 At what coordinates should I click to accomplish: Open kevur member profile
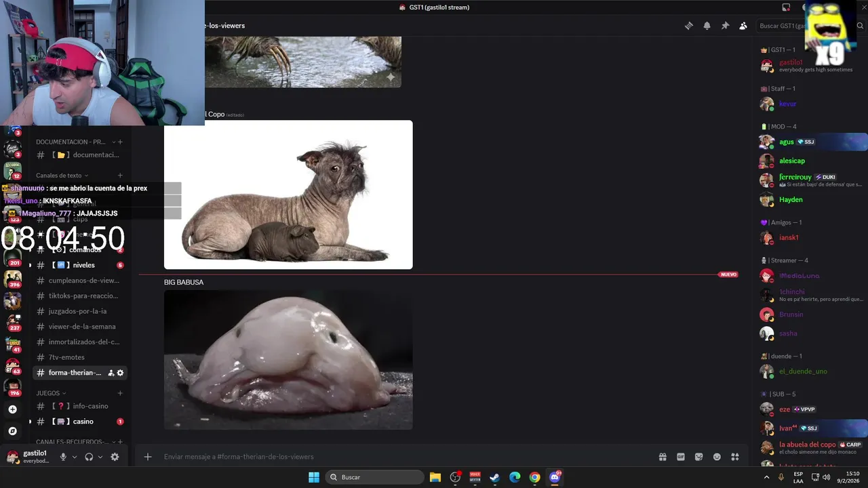(810, 104)
